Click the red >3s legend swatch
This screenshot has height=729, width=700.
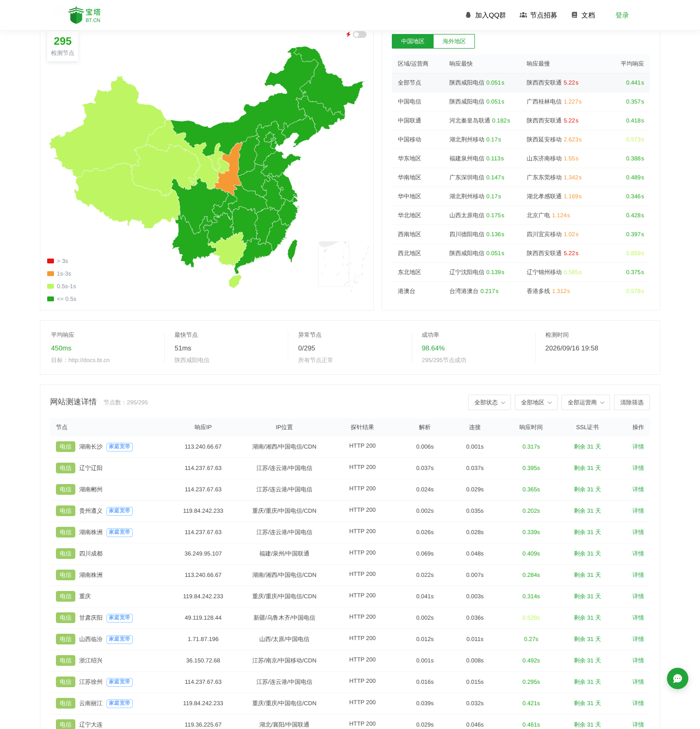(x=51, y=261)
